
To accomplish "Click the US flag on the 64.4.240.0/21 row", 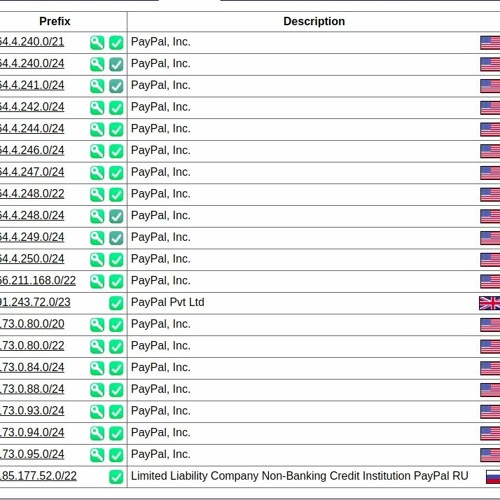I will click(x=490, y=43).
